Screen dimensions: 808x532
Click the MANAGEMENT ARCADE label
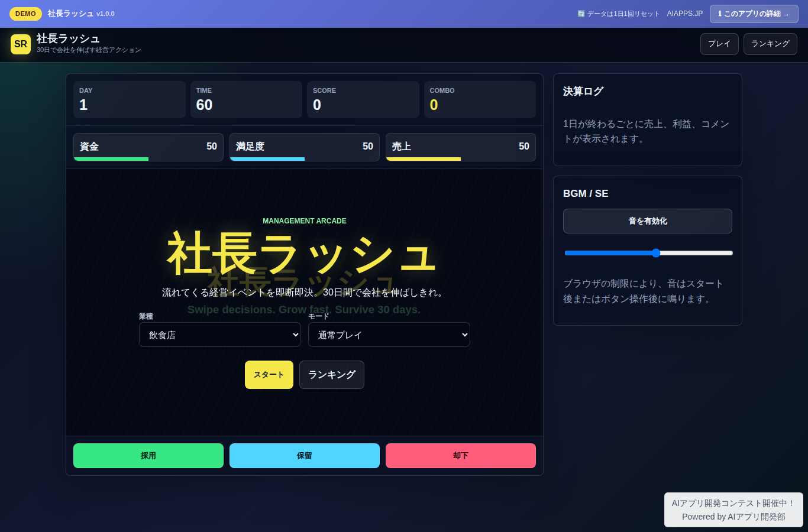tap(305, 221)
